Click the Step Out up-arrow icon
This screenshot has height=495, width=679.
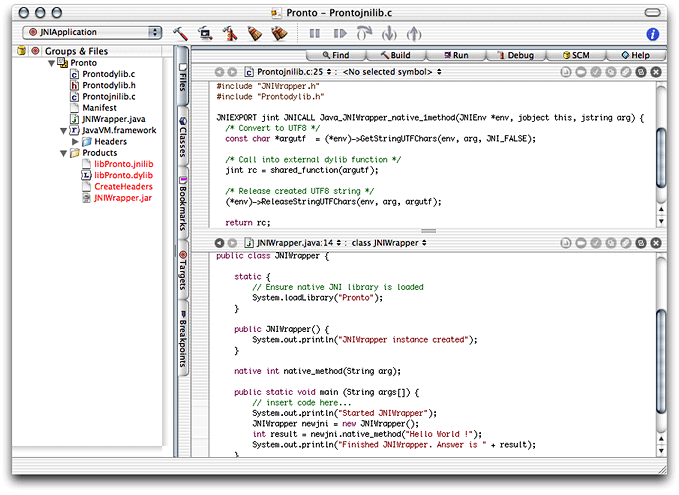pyautogui.click(x=414, y=33)
